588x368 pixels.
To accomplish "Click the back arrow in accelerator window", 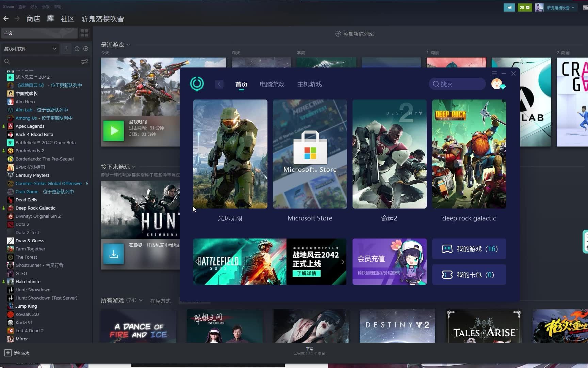I will click(219, 84).
